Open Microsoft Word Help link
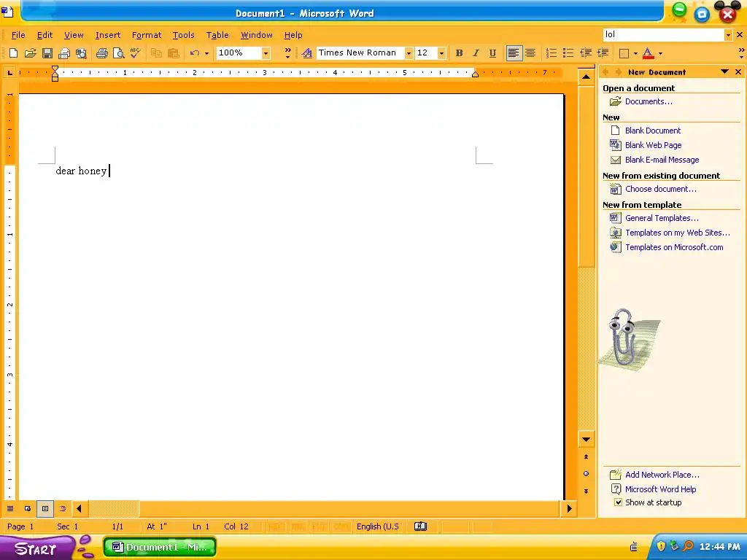Image resolution: width=747 pixels, height=560 pixels. point(660,489)
